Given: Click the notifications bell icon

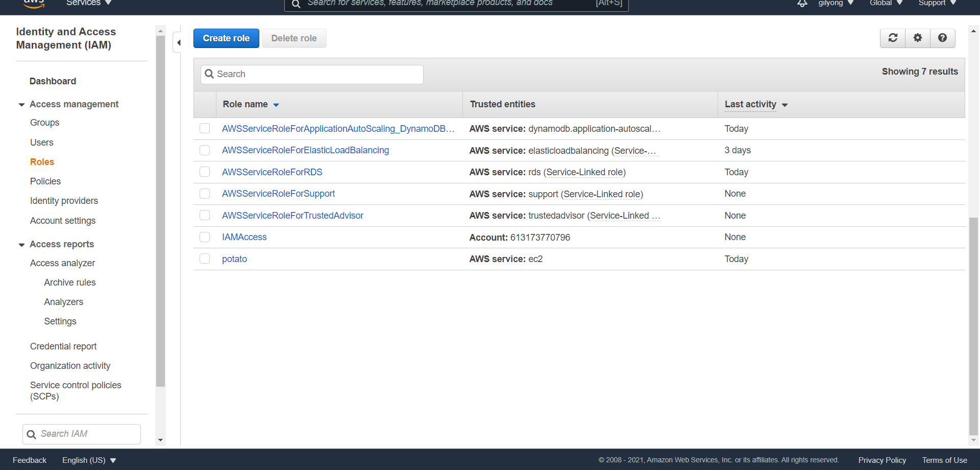Looking at the screenshot, I should point(802,3).
